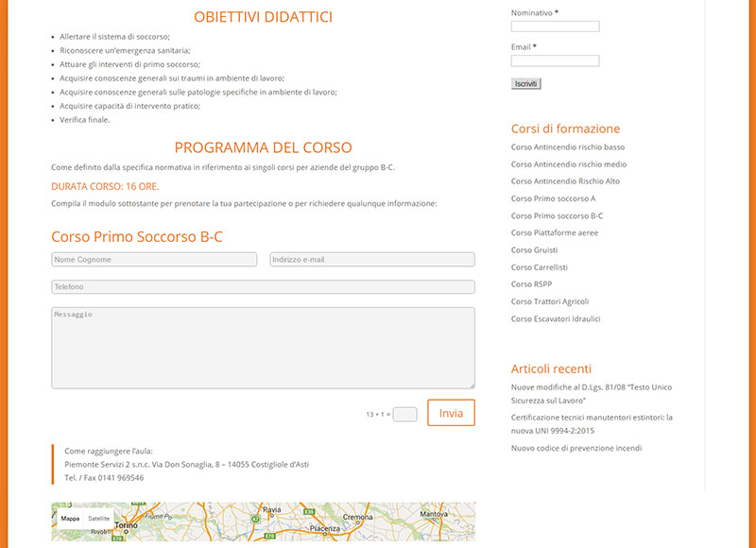This screenshot has width=756, height=548.
Task: Click the Nome Cognome field
Action: coord(154,259)
